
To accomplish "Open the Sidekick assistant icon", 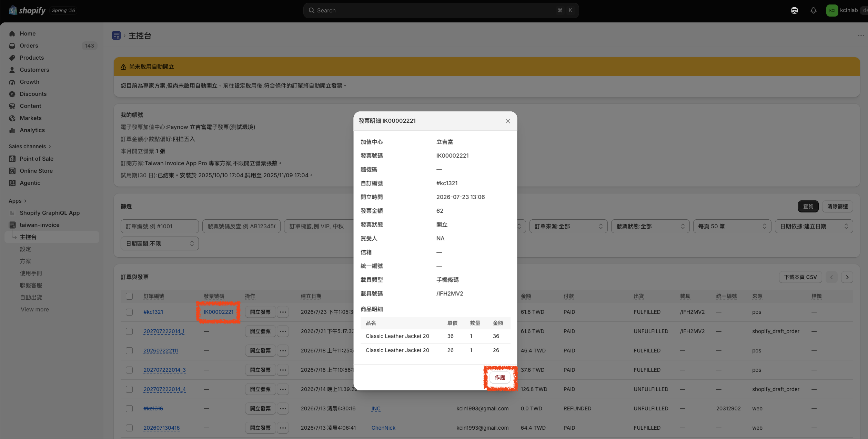I will (794, 10).
